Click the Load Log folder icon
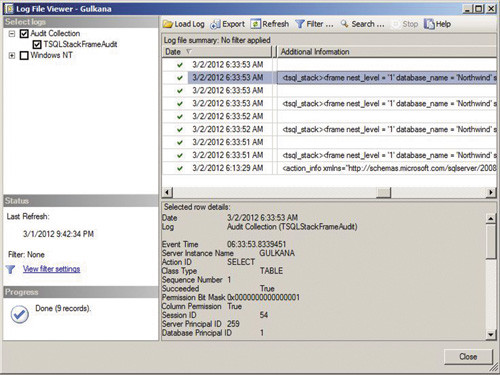The height and width of the screenshot is (375, 500). (168, 24)
